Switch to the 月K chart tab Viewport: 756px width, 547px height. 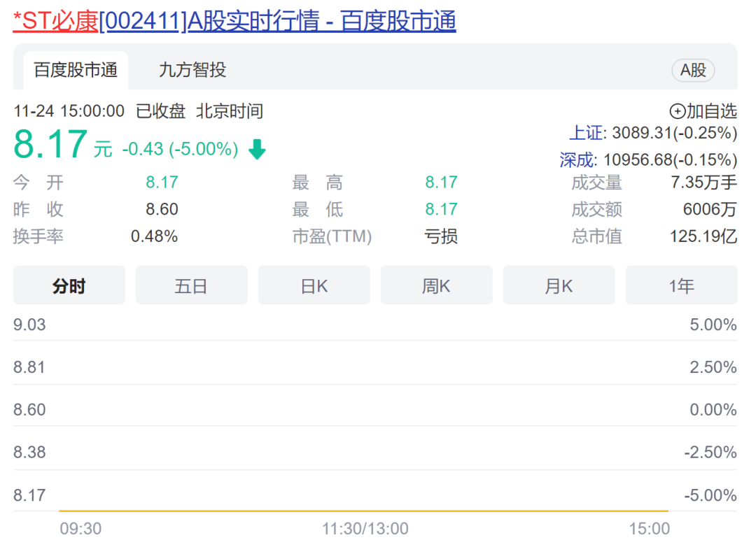pyautogui.click(x=559, y=285)
